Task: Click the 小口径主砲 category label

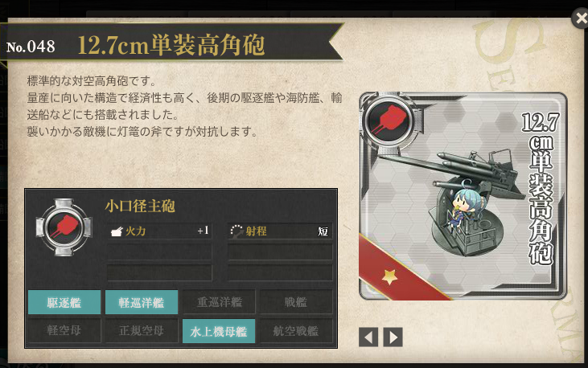Action: pos(140,206)
